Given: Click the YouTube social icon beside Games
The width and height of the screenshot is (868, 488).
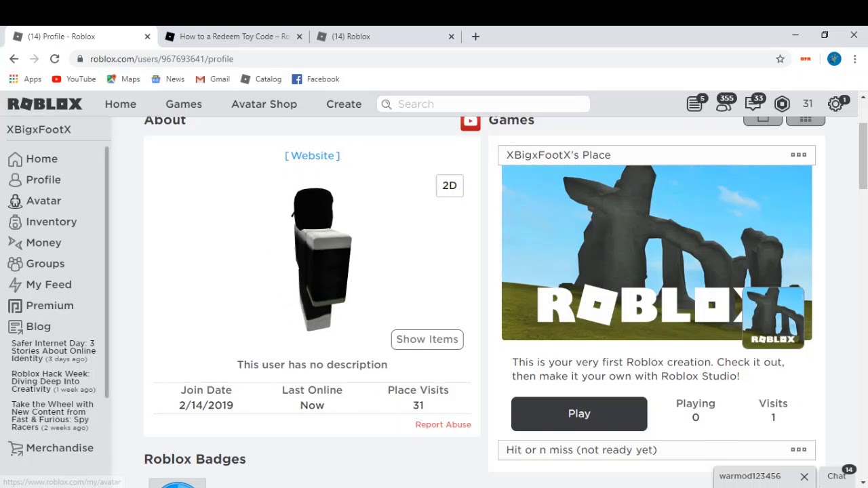Looking at the screenshot, I should pyautogui.click(x=470, y=121).
